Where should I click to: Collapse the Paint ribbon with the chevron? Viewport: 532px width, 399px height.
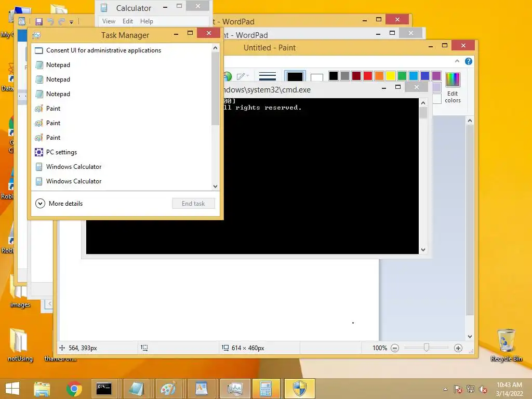coord(457,61)
